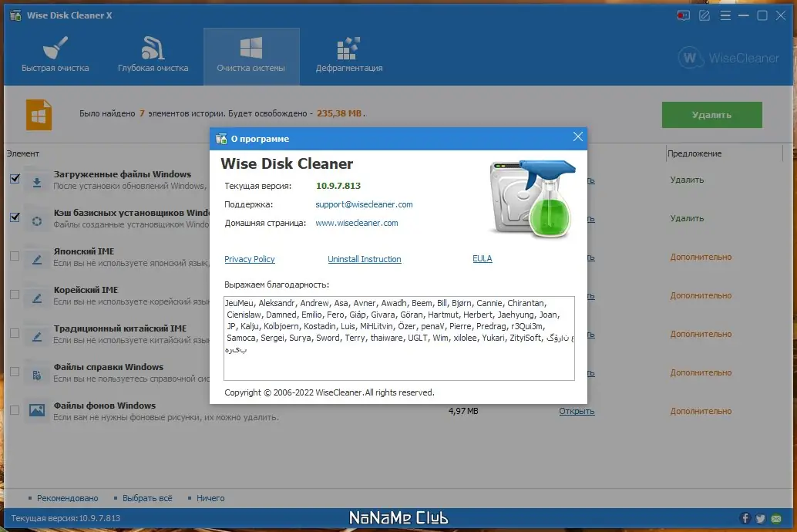Click Дополнительно suggestion for Японский IME
The width and height of the screenshot is (797, 532).
point(701,257)
